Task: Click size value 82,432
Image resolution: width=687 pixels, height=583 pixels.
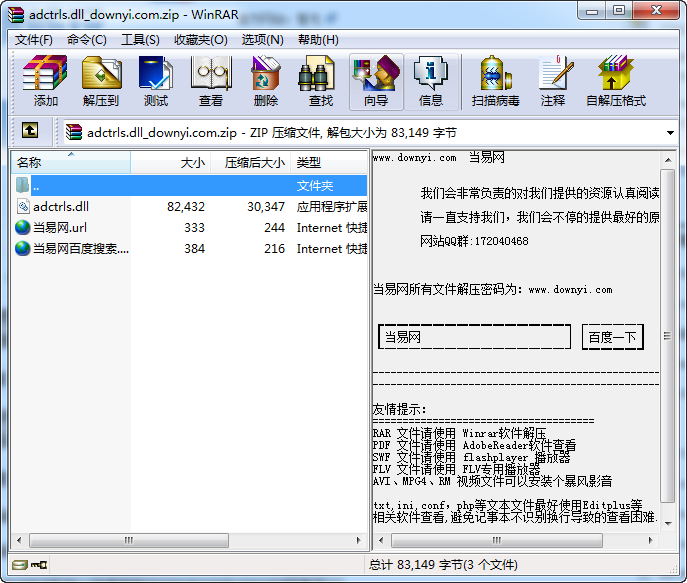Action: [x=186, y=206]
